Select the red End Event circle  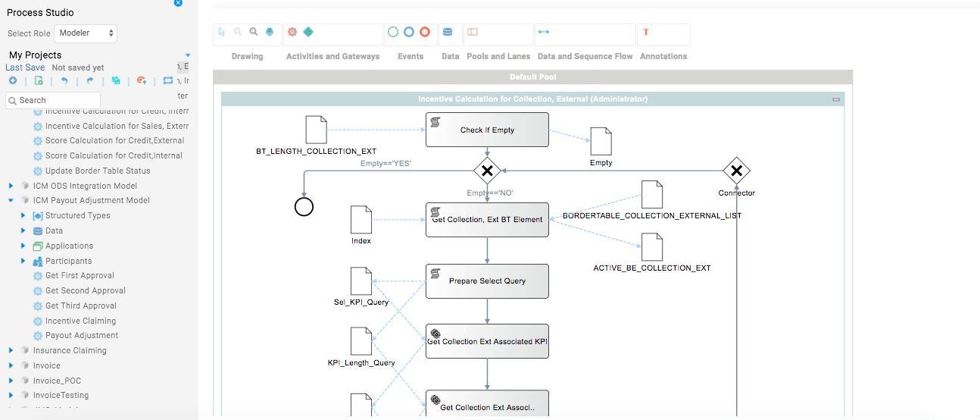coord(425,32)
